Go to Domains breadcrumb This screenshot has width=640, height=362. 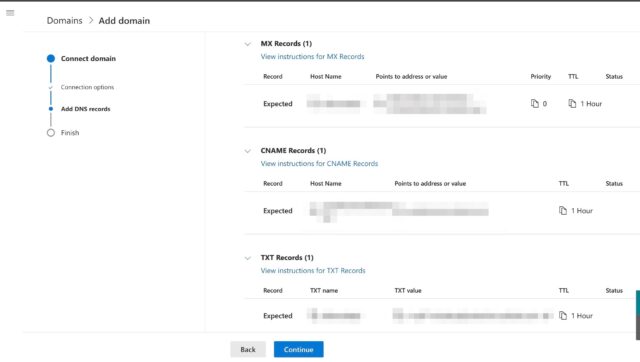(x=64, y=20)
